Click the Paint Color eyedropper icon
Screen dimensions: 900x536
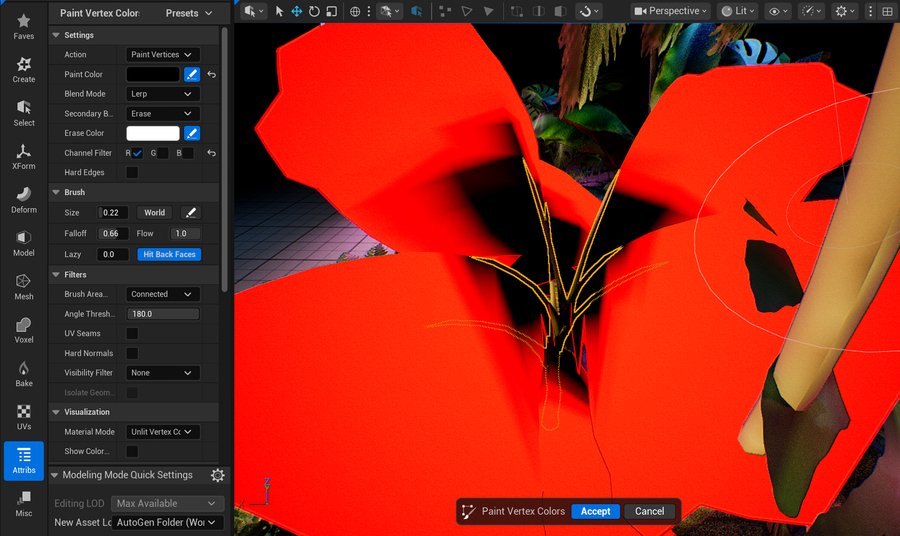191,74
